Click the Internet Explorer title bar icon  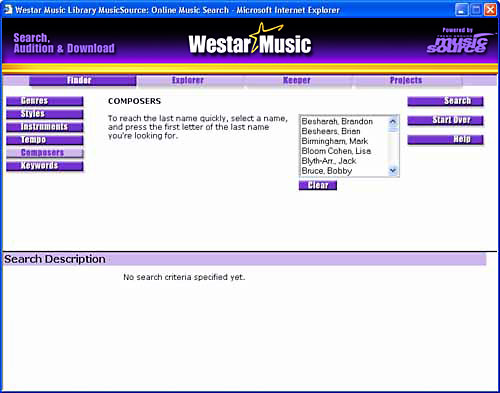pos(8,10)
